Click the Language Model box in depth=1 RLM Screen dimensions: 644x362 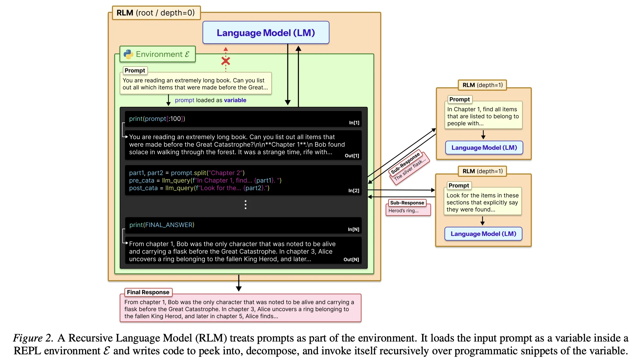click(x=484, y=147)
